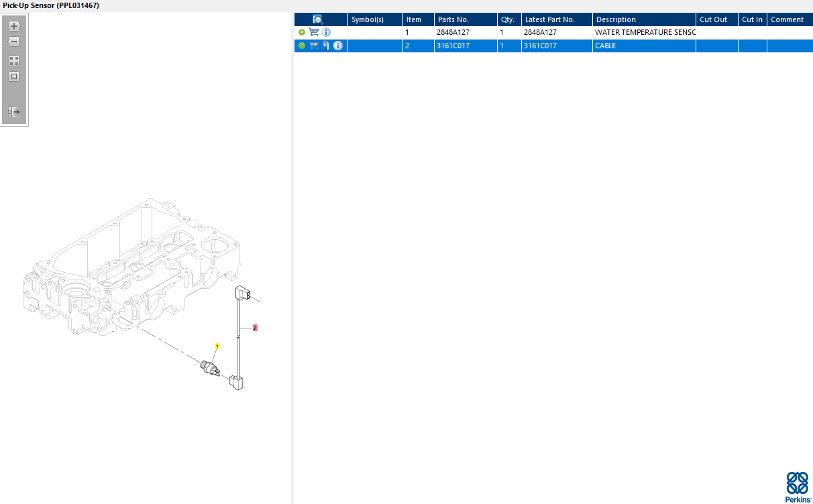Select the four-squares grid view icon
The image size is (813, 504).
[x=14, y=60]
